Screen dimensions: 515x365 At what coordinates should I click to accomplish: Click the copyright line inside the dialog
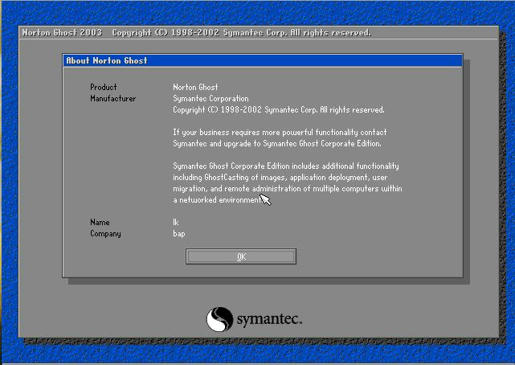(278, 110)
